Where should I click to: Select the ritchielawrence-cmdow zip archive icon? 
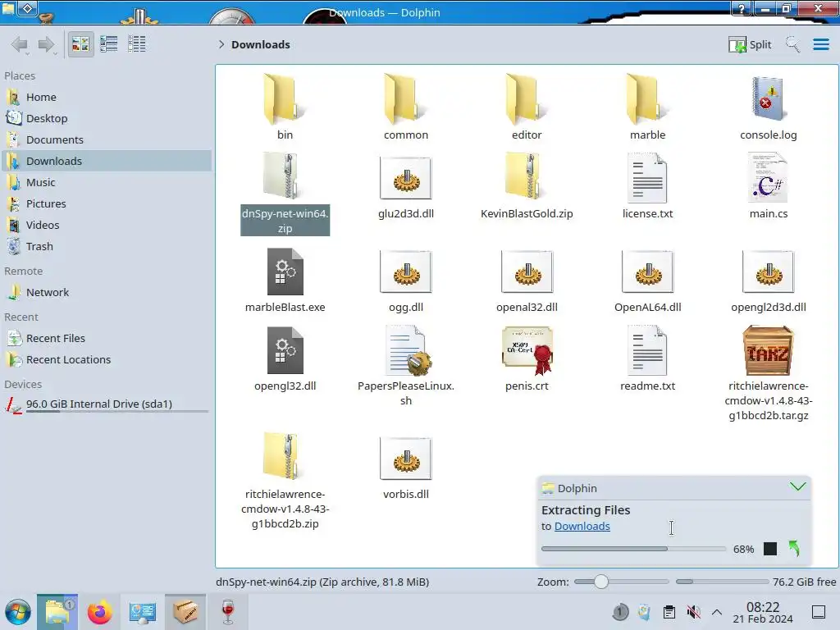coord(285,456)
